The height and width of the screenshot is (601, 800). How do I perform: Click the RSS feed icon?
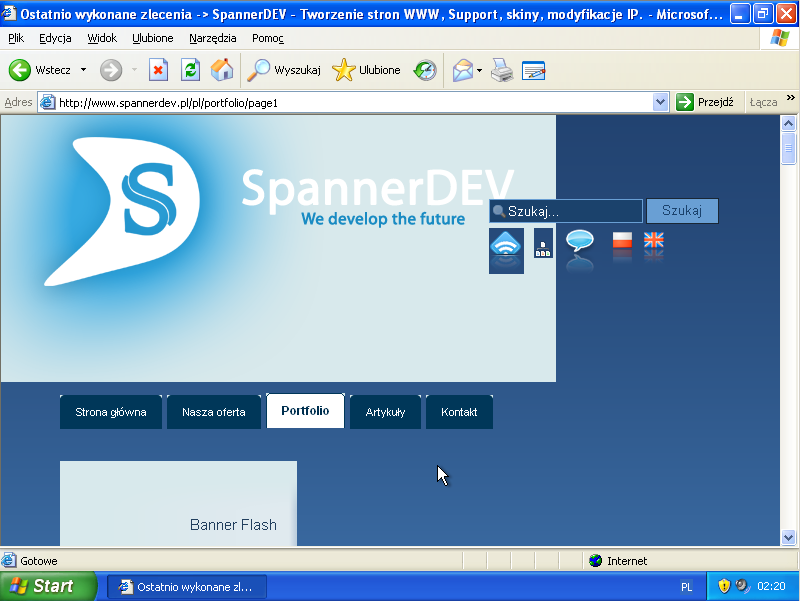pyautogui.click(x=506, y=248)
